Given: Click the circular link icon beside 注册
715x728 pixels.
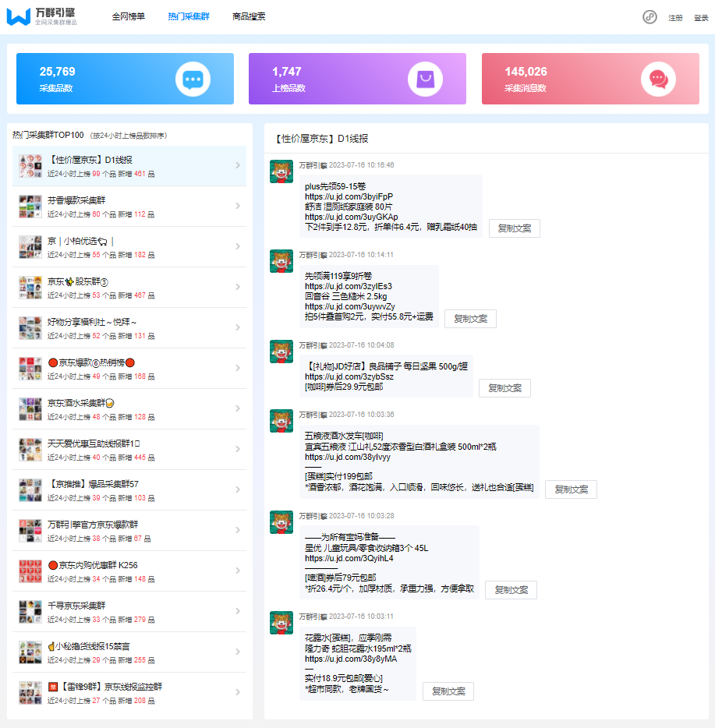Looking at the screenshot, I should [648, 16].
